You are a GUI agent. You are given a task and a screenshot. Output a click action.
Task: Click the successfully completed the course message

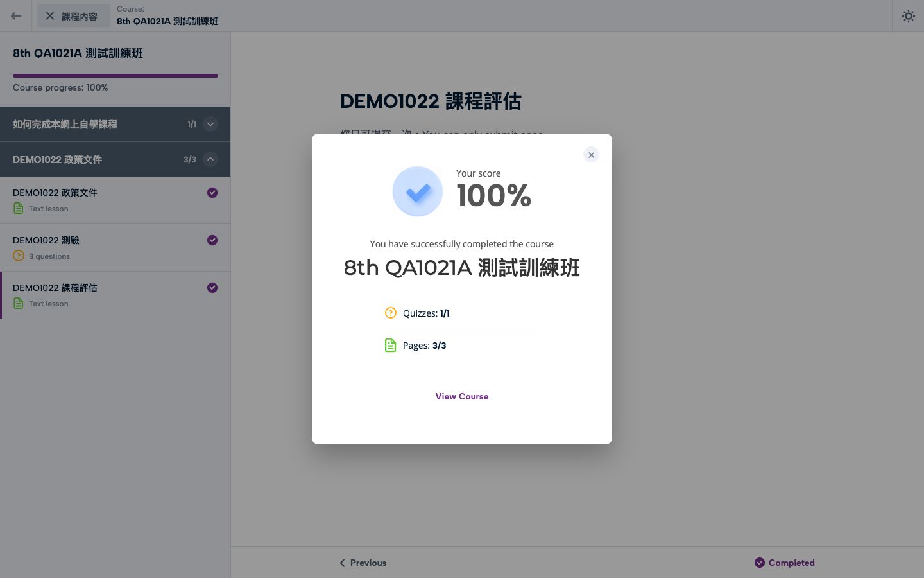coord(462,244)
